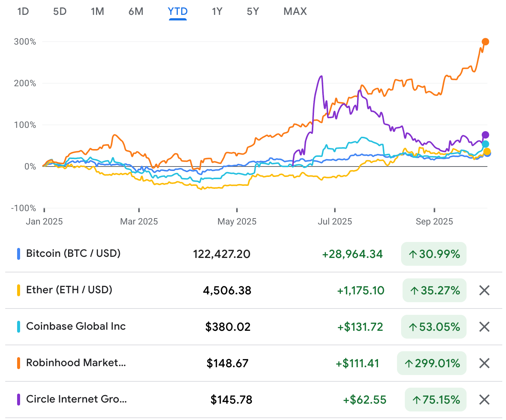Click Coinbase price $380.02
The height and width of the screenshot is (420, 506).
[228, 327]
